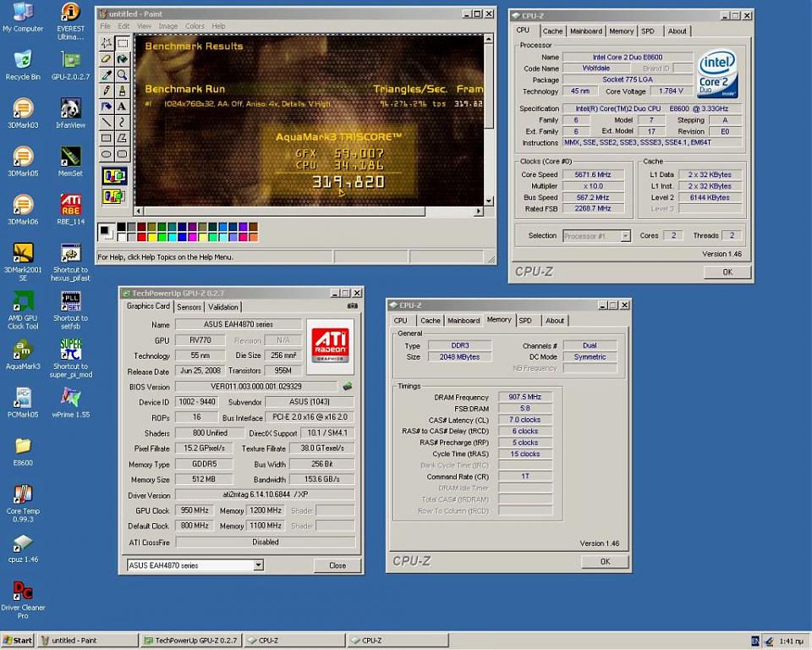Viewport: 812px width, 650px height.
Task: Pick the Brush tool in Paint
Action: 122,91
